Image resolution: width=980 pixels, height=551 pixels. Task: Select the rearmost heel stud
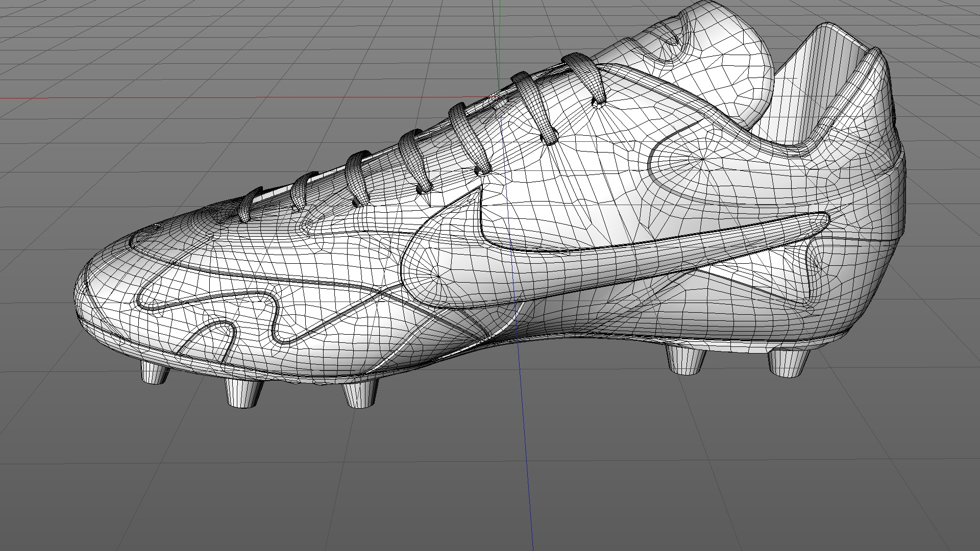click(x=789, y=363)
